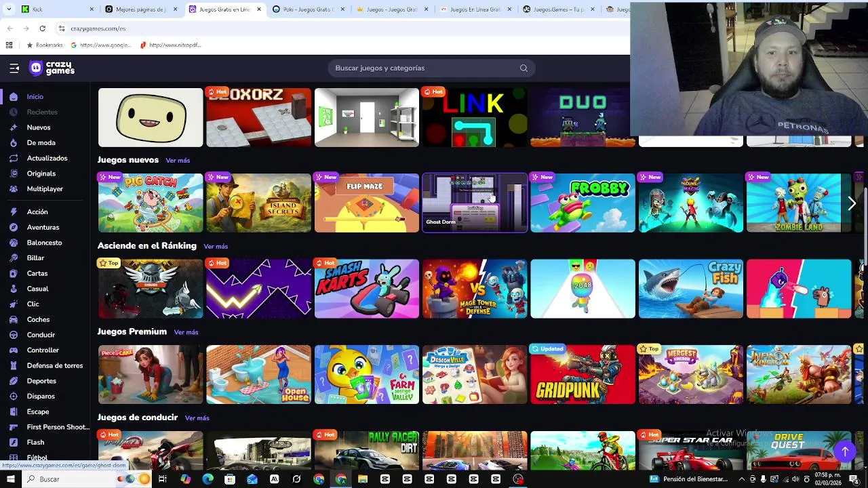Image resolution: width=868 pixels, height=488 pixels.
Task: Focus the 'Buscar juegos y categorías' search field
Action: point(431,68)
